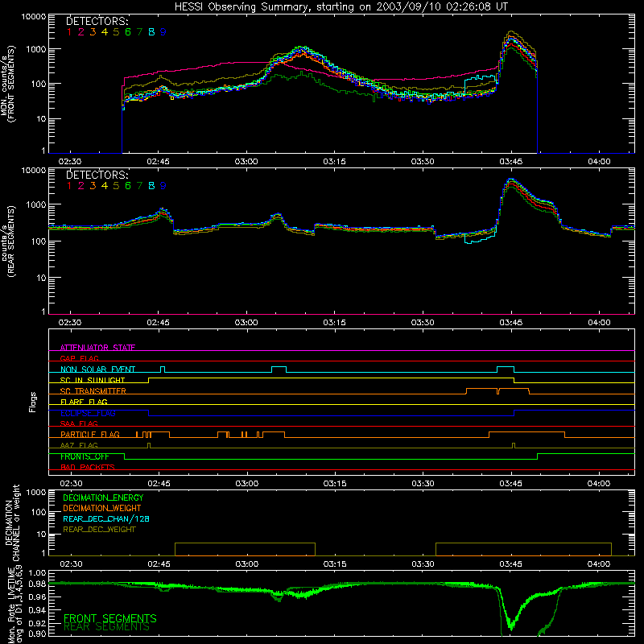Click the REAR_DEC_CHAN/128 legend entry
Viewport: 644px width, 644px height.
pyautogui.click(x=106, y=518)
